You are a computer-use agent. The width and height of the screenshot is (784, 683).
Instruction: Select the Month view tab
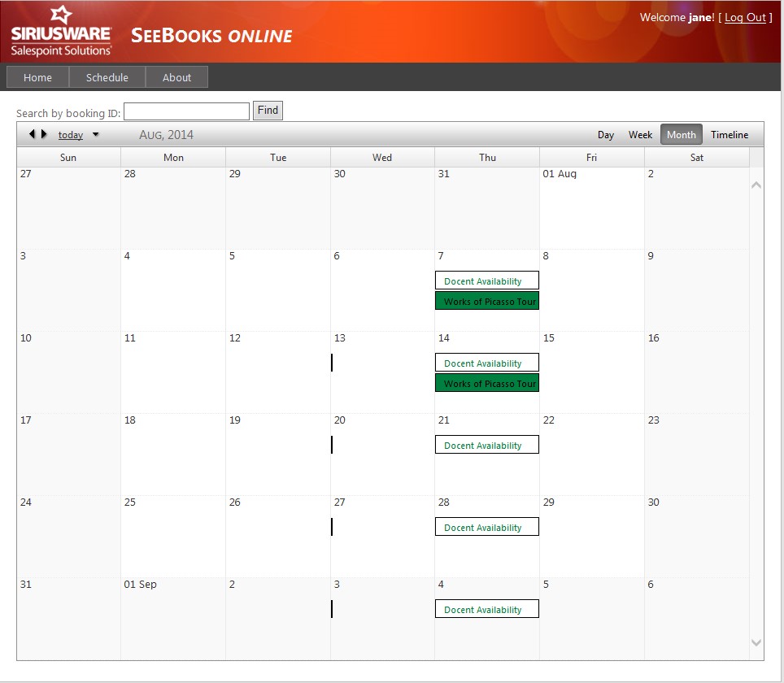[x=681, y=135]
